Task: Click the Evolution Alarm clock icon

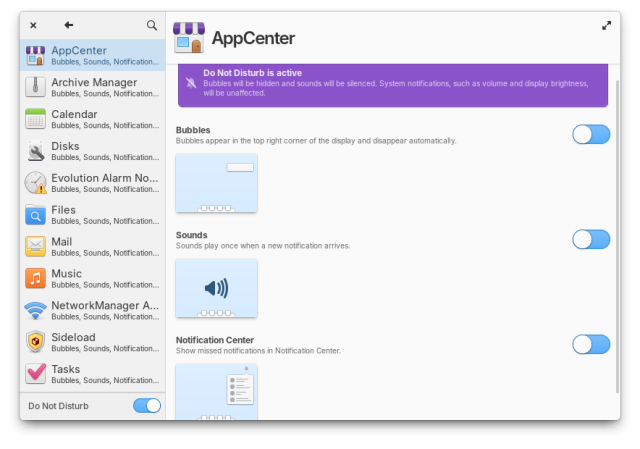Action: pos(36,182)
